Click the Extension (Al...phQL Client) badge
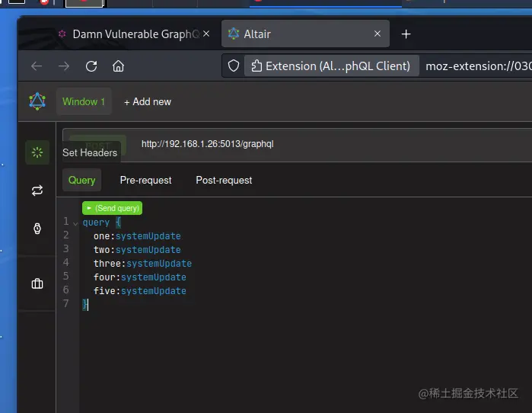The height and width of the screenshot is (413, 532). [x=331, y=66]
